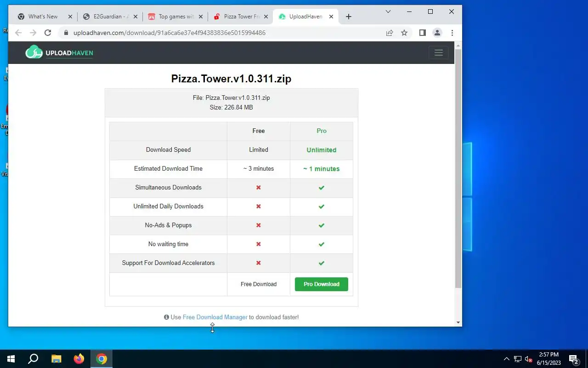Select the UploadHaven tab
The image size is (588, 368).
click(305, 17)
